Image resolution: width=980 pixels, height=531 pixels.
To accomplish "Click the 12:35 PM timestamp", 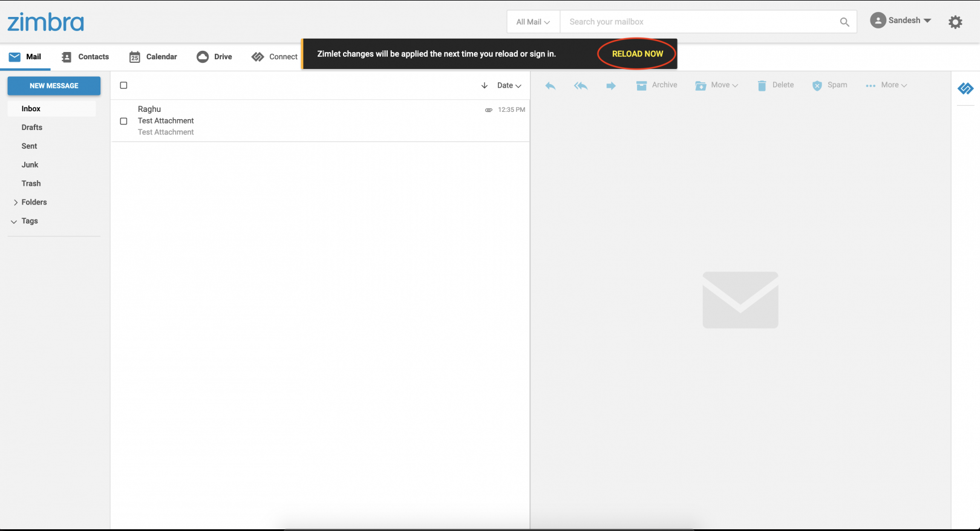I will [x=512, y=110].
